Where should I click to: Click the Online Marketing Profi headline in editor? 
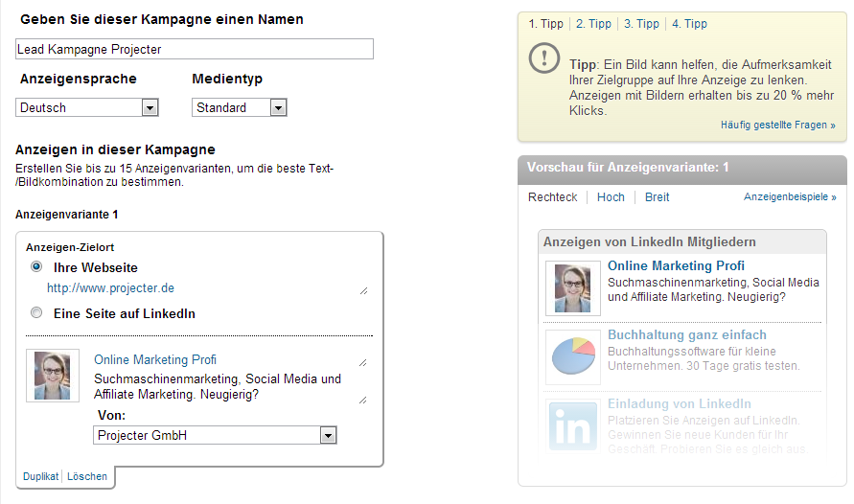(155, 359)
